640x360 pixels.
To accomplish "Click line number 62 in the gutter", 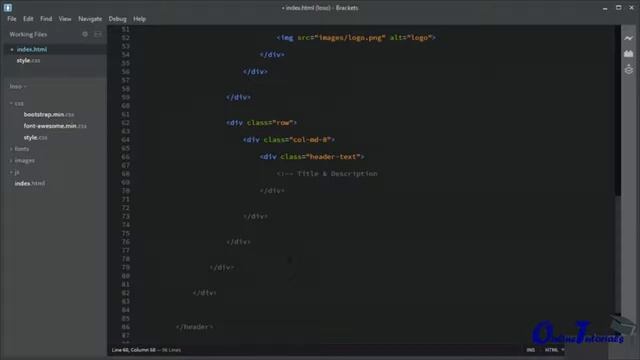I will 125,122.
